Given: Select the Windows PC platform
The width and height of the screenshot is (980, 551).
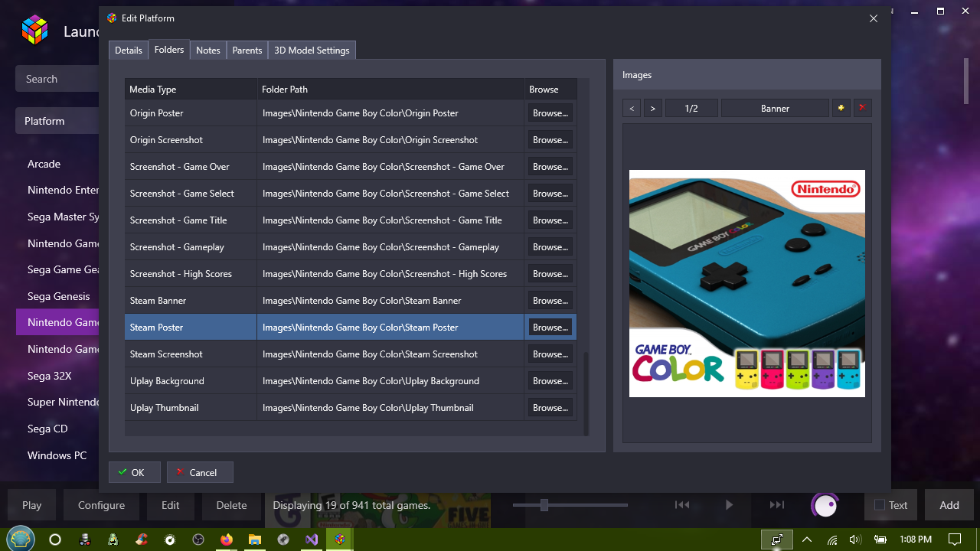Looking at the screenshot, I should pyautogui.click(x=57, y=455).
